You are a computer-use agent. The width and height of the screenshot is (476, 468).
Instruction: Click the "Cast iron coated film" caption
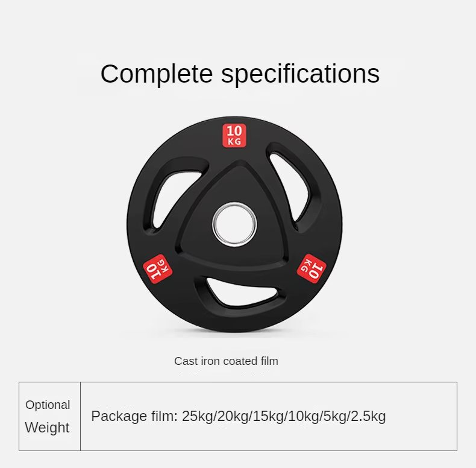[x=226, y=361]
